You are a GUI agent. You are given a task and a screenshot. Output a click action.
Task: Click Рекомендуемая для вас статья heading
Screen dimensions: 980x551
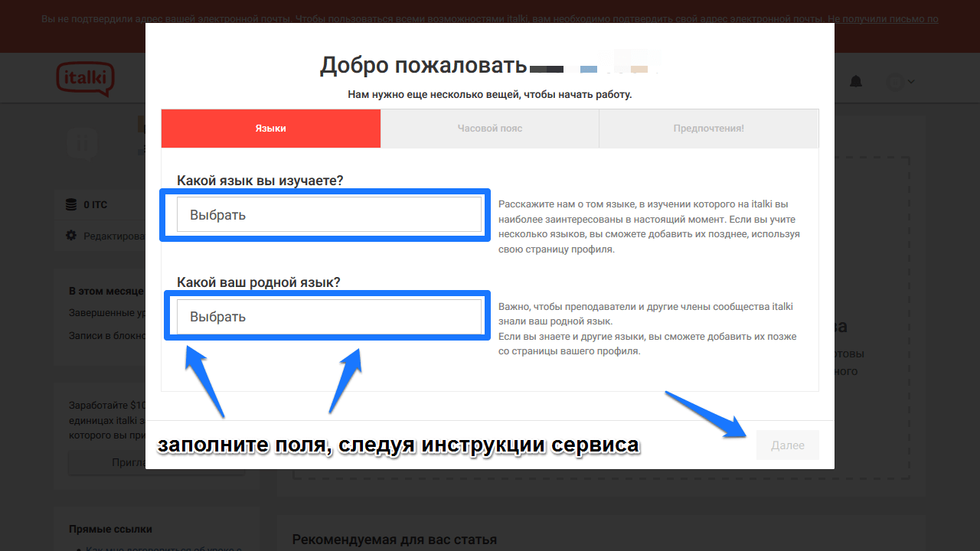[x=394, y=540]
